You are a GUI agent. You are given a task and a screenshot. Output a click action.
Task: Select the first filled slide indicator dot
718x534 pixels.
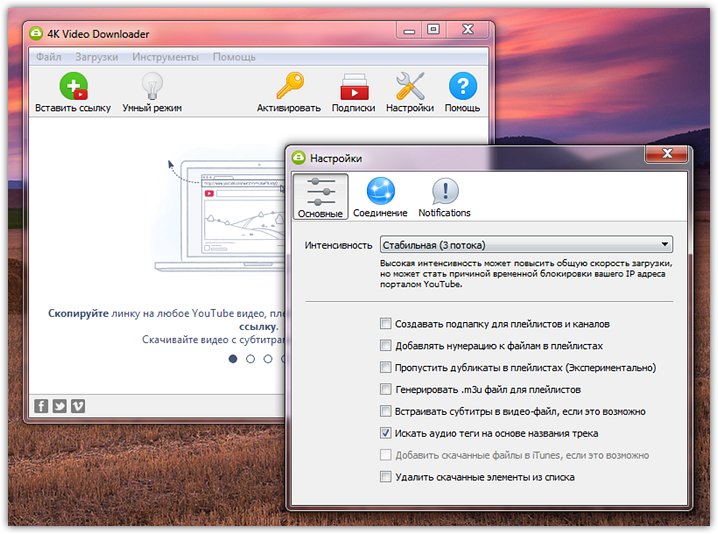tap(233, 359)
